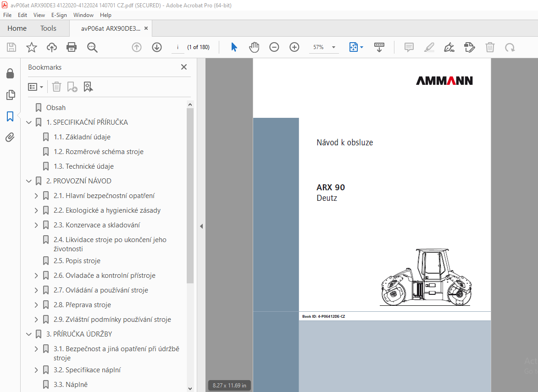This screenshot has height=392, width=538.
Task: Open the View menu
Action: coord(39,15)
